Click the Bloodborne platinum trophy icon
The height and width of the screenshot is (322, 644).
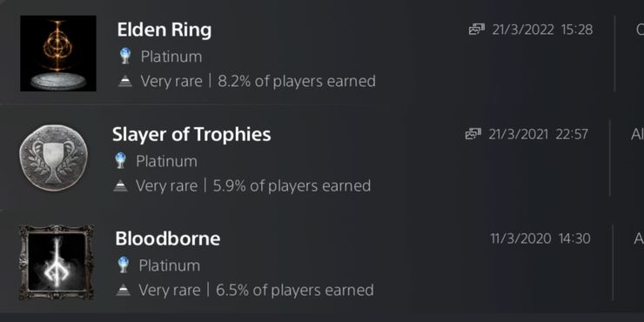coord(124,265)
